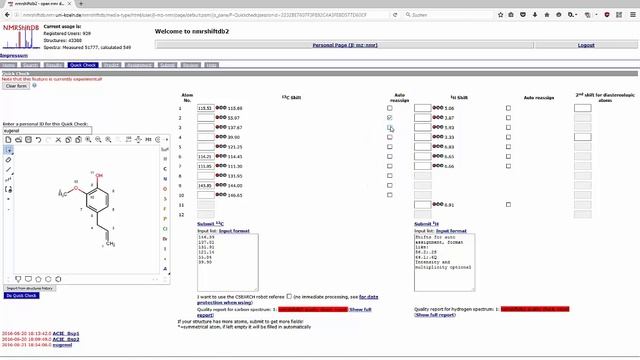Open the Assignment tab
This screenshot has height=360, width=640.
coord(139,65)
